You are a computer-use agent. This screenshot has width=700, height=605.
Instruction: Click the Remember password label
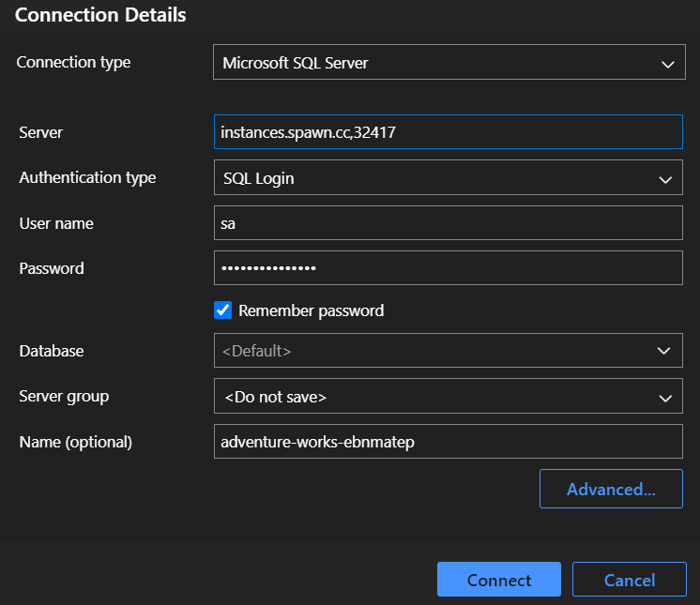tap(312, 310)
